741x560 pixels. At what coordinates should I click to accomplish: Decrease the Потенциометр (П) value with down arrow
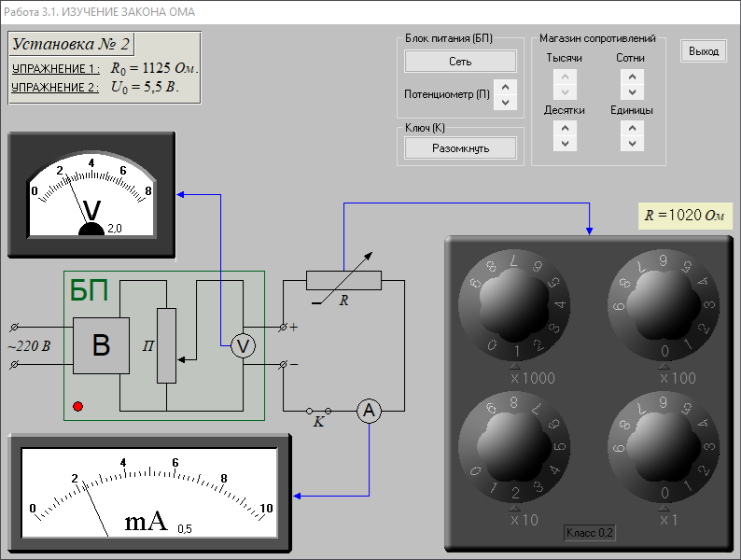point(505,102)
